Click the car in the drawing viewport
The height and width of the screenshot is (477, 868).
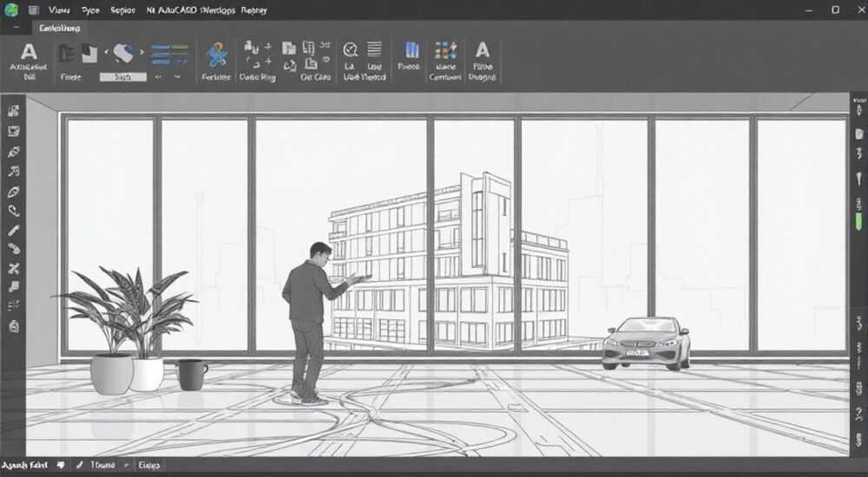646,343
